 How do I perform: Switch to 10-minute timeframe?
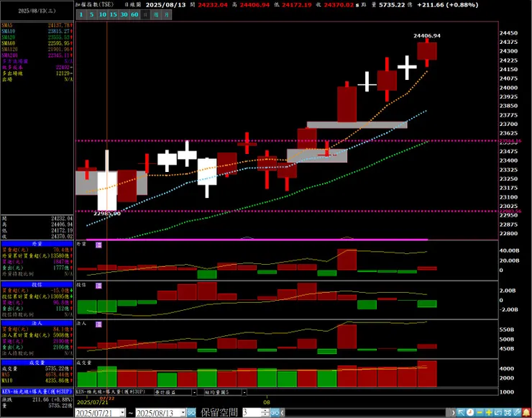click(x=103, y=14)
